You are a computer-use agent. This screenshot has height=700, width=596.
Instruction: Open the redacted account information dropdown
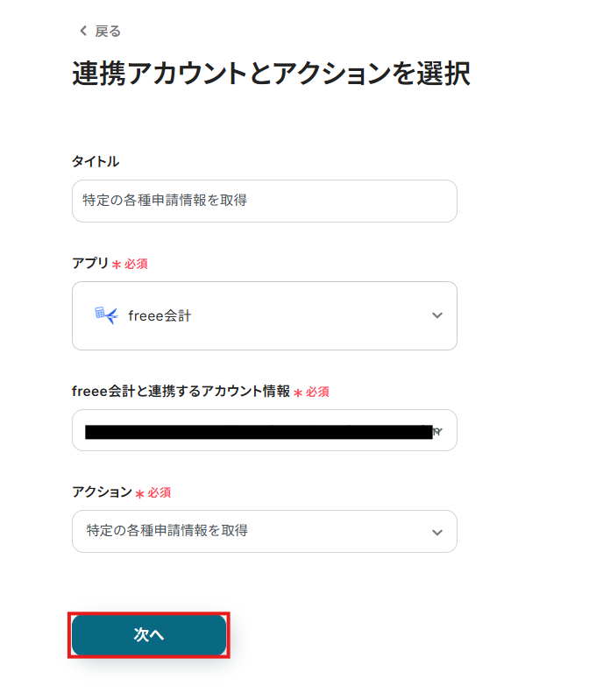pos(265,430)
